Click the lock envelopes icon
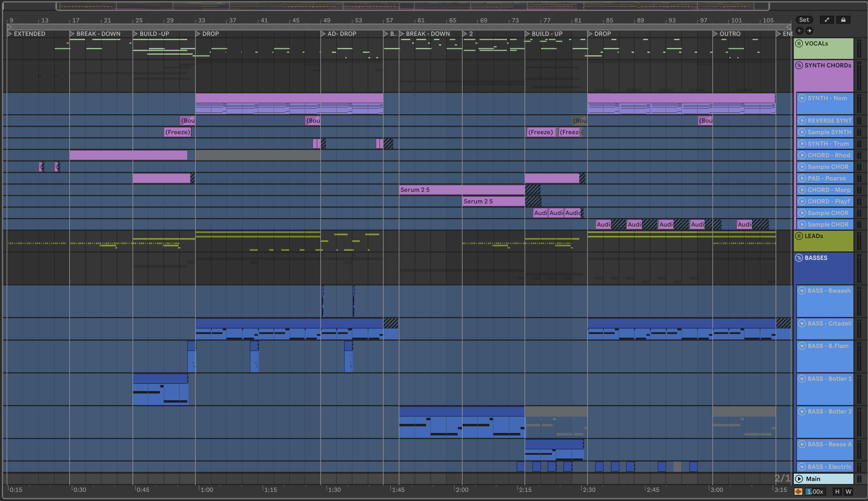 coord(843,20)
